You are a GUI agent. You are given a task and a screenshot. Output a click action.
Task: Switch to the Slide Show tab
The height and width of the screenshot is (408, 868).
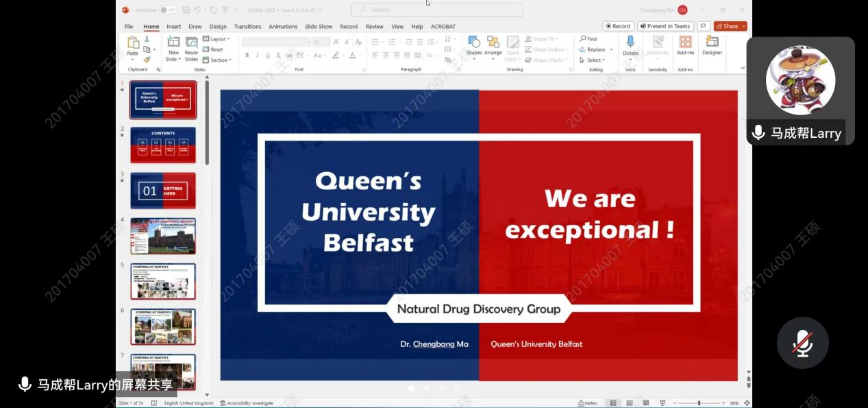coord(318,27)
